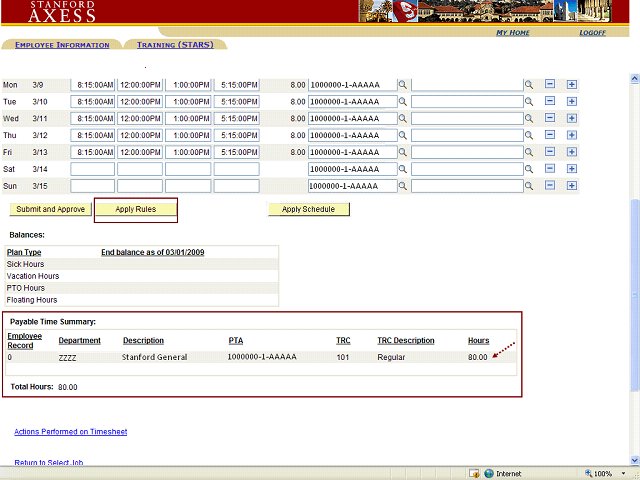Add a row after Monday 3/9 with plus icon

click(572, 85)
